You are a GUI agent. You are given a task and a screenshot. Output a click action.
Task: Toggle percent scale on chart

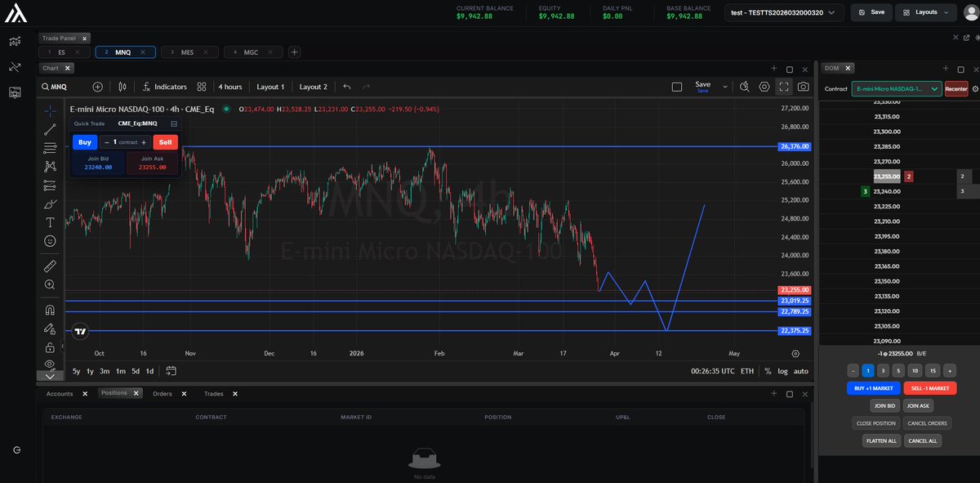pyautogui.click(x=768, y=371)
